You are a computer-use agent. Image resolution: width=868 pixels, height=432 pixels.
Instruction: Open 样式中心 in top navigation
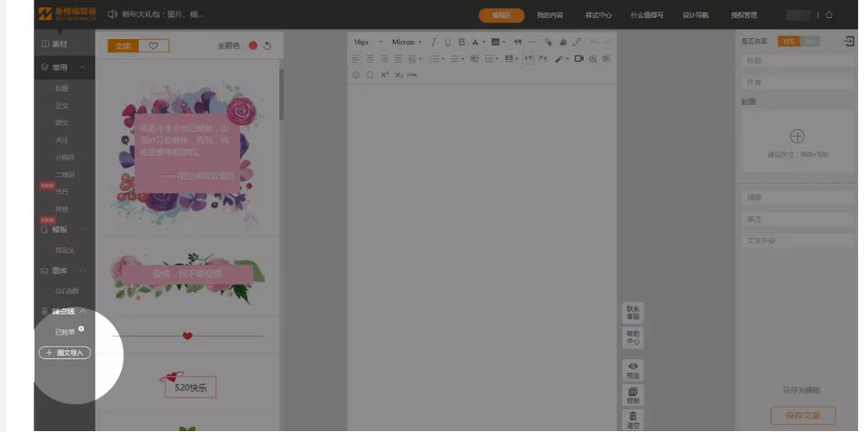point(598,15)
